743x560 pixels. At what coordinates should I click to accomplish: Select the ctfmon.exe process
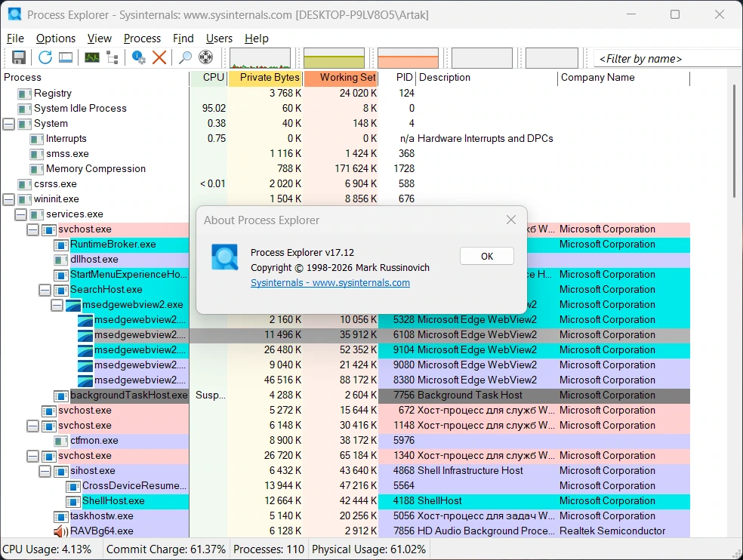click(345, 441)
